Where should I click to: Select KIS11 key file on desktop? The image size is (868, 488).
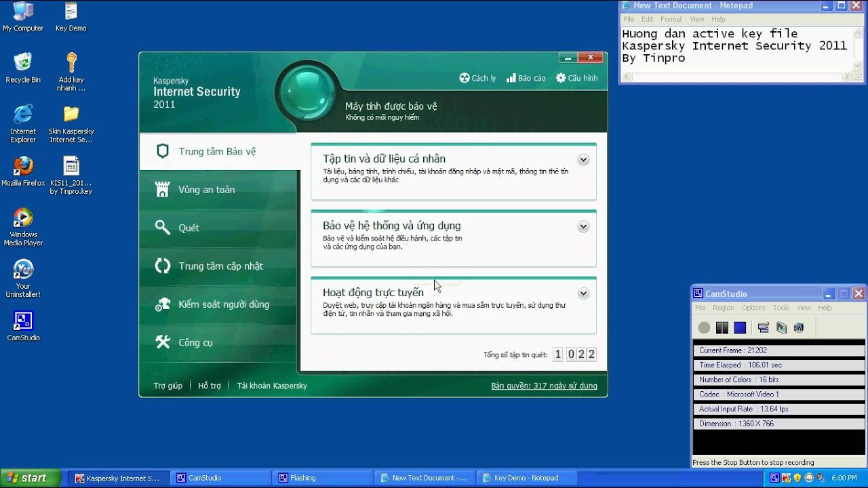(71, 176)
